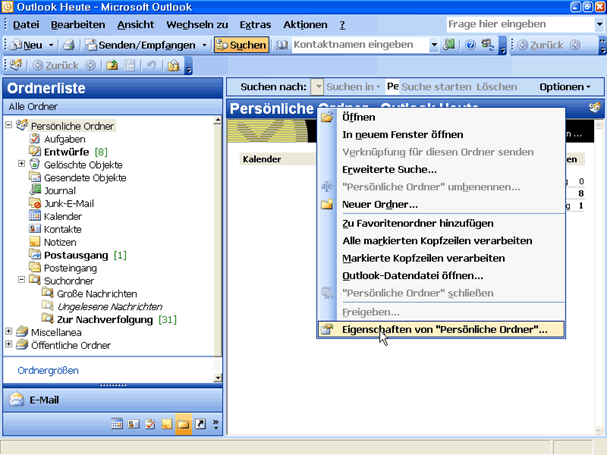Click the folder list bottom navigation icon
This screenshot has height=456, width=608.
(183, 424)
